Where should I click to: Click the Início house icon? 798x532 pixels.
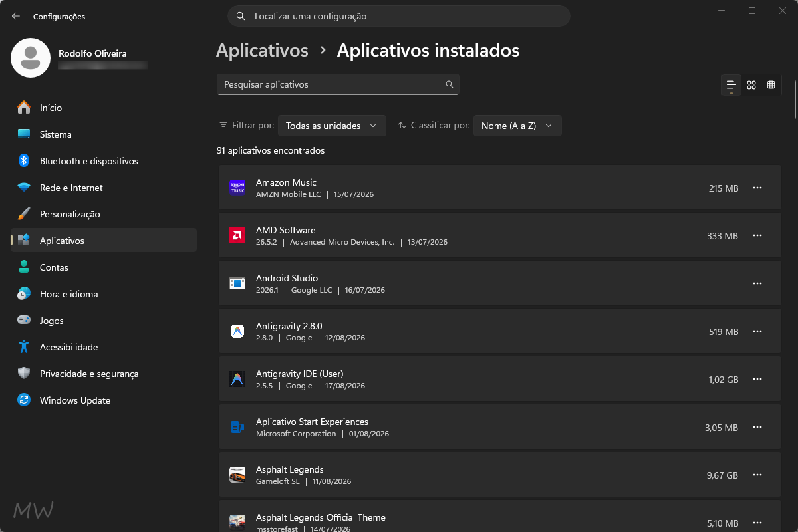point(24,108)
